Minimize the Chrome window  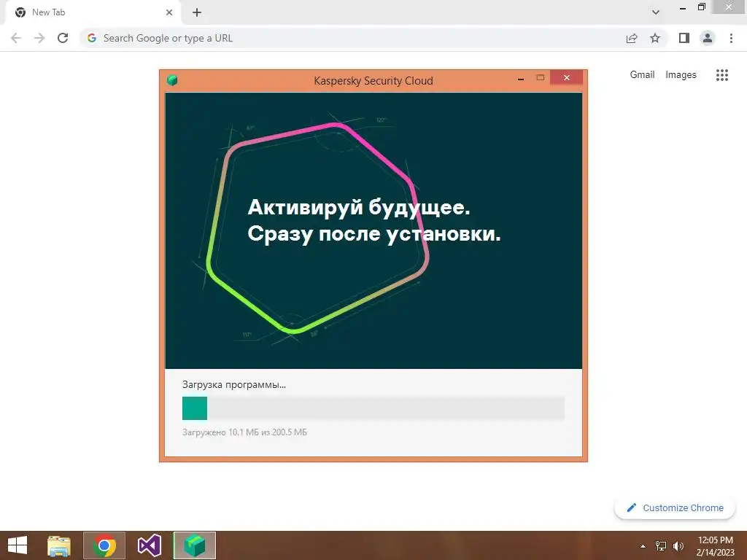tap(682, 7)
